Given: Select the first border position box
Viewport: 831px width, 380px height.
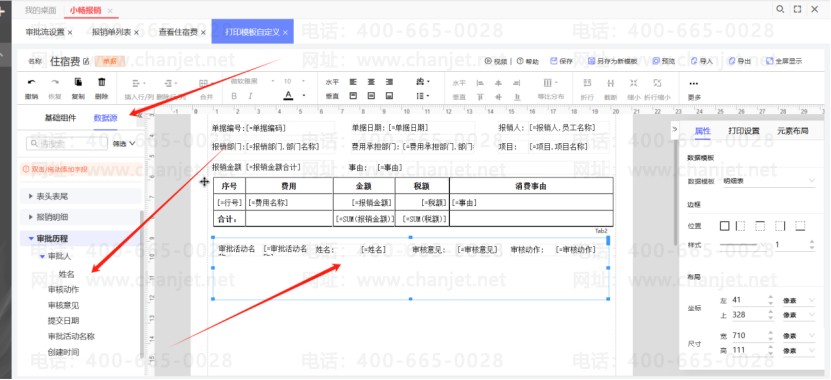Looking at the screenshot, I should coord(724,226).
